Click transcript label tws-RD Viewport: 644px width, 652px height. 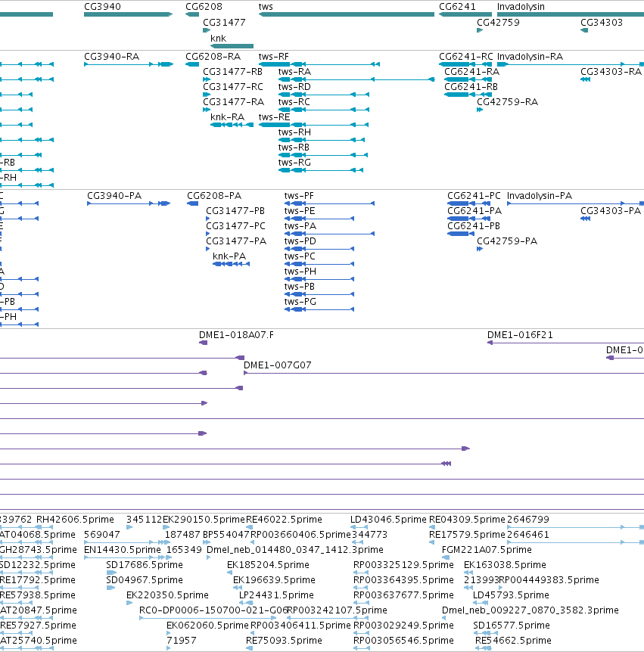coord(294,87)
